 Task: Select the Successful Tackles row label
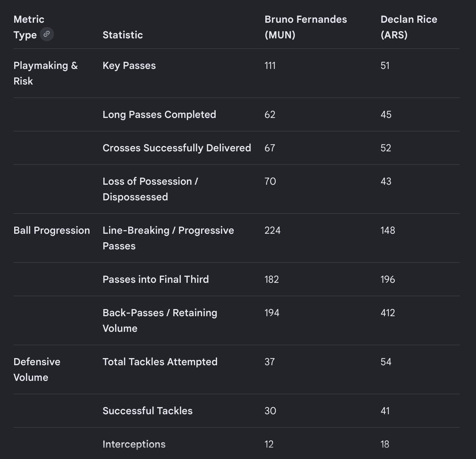pos(147,411)
